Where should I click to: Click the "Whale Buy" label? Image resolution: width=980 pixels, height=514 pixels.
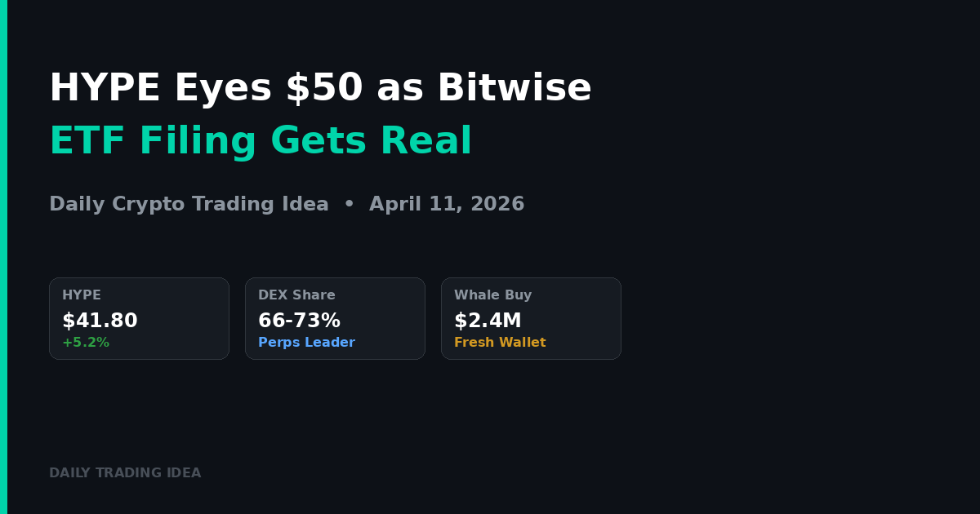pos(492,295)
